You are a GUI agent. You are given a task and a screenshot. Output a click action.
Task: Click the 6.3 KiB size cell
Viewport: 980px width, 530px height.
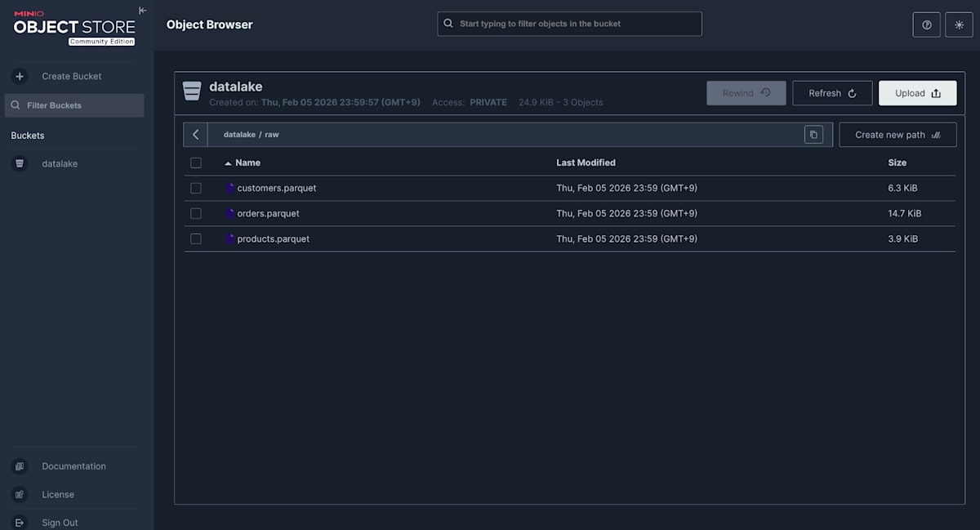coord(903,188)
